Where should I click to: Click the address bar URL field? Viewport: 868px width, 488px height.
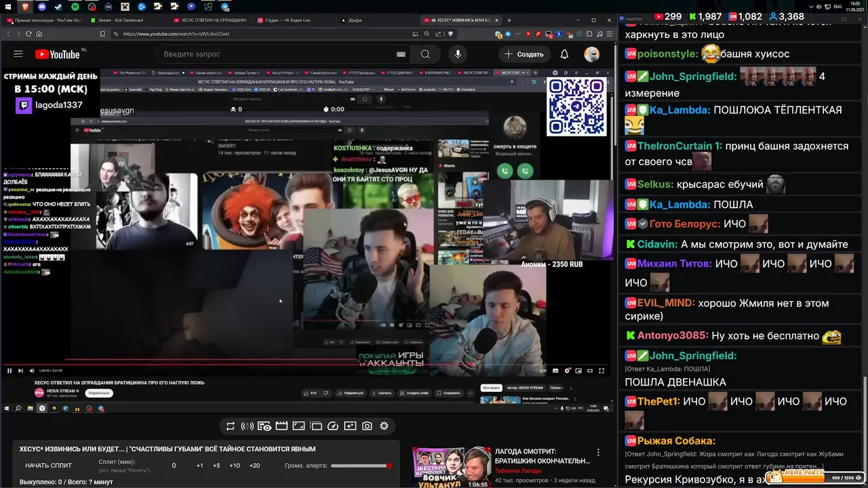pyautogui.click(x=271, y=34)
